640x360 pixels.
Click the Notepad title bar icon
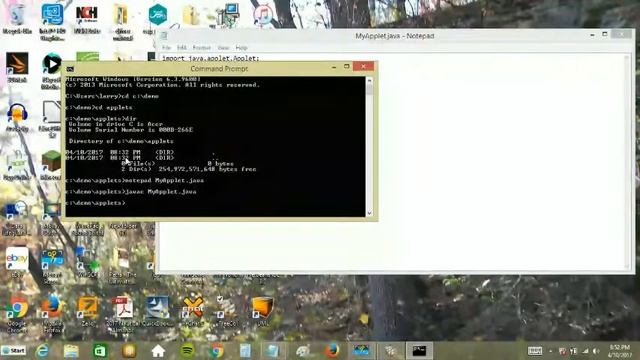(x=164, y=36)
